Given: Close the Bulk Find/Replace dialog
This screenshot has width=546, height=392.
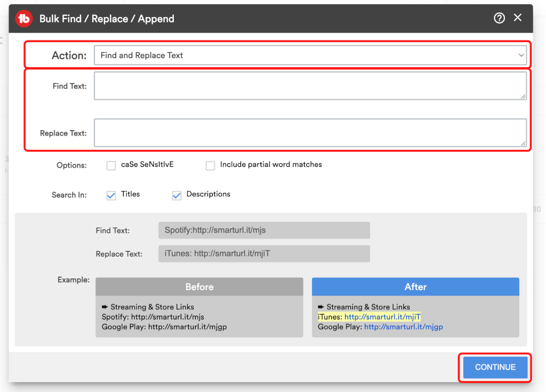Looking at the screenshot, I should pyautogui.click(x=517, y=18).
